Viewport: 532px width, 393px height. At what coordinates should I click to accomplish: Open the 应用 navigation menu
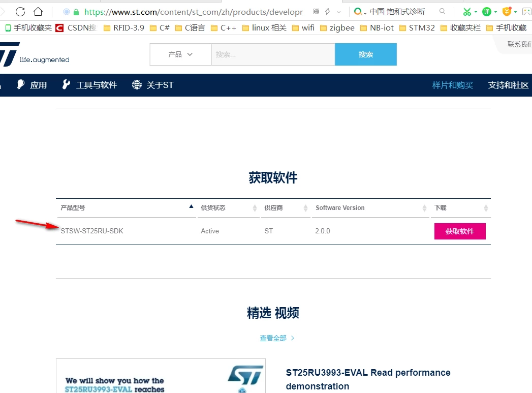click(x=32, y=85)
